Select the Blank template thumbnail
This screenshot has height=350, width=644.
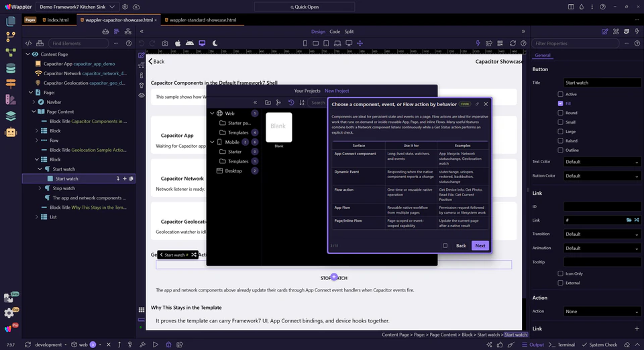click(x=279, y=128)
